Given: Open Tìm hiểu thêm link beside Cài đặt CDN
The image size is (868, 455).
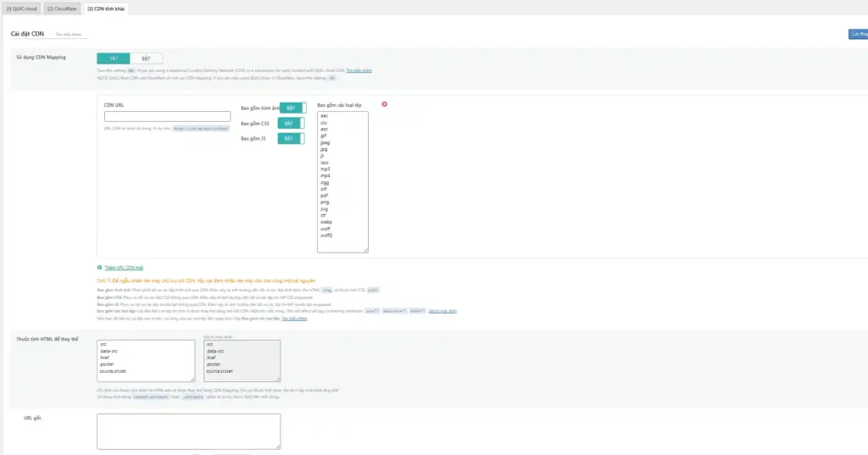Looking at the screenshot, I should coord(69,35).
